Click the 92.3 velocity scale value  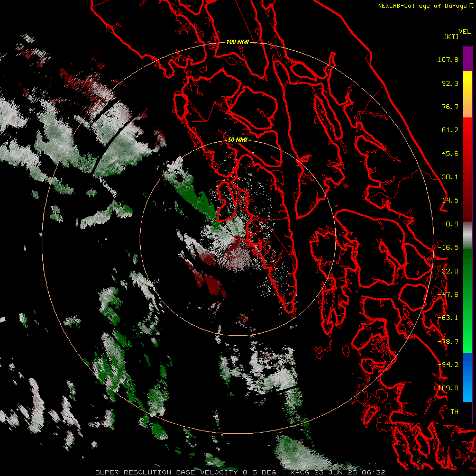[450, 83]
